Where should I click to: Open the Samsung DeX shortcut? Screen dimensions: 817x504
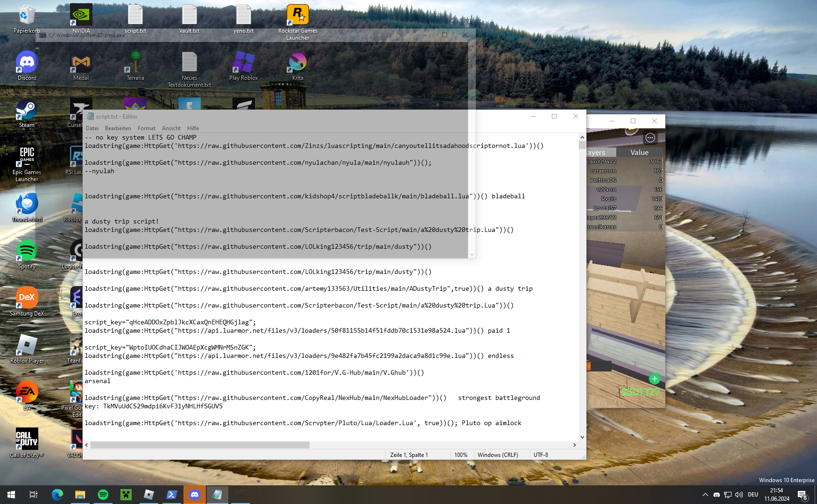coord(27,301)
